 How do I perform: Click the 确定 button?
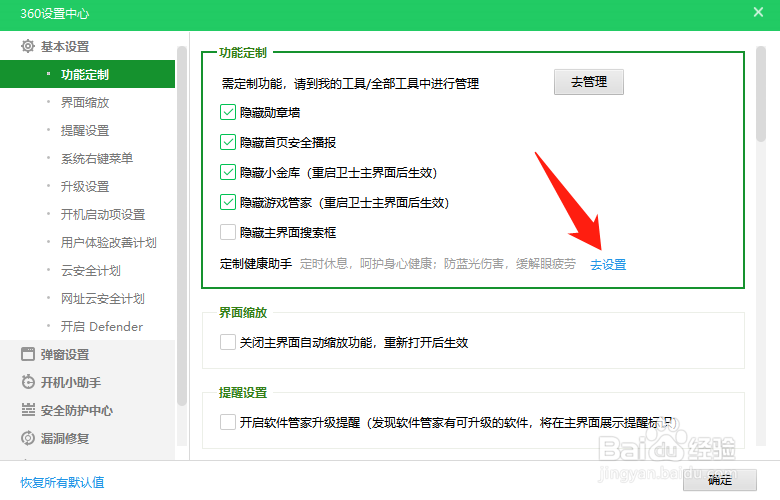720,480
